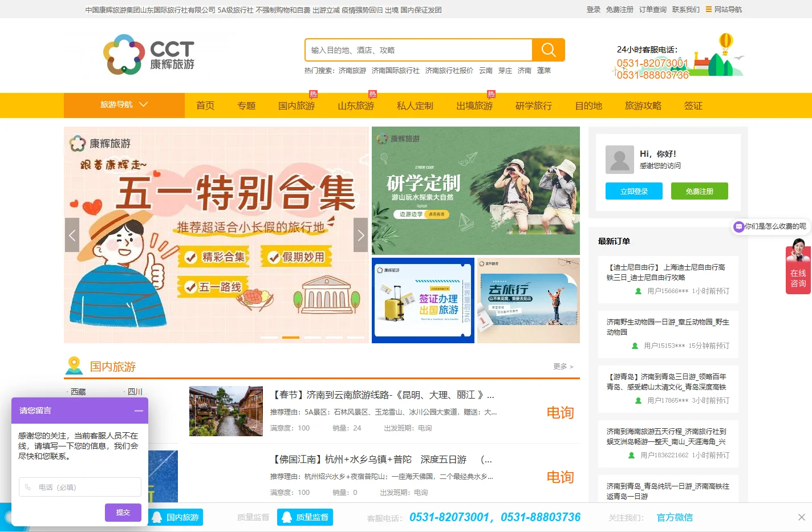Open 山东旅游 navigation menu
The width and height of the screenshot is (812, 532).
(x=356, y=105)
